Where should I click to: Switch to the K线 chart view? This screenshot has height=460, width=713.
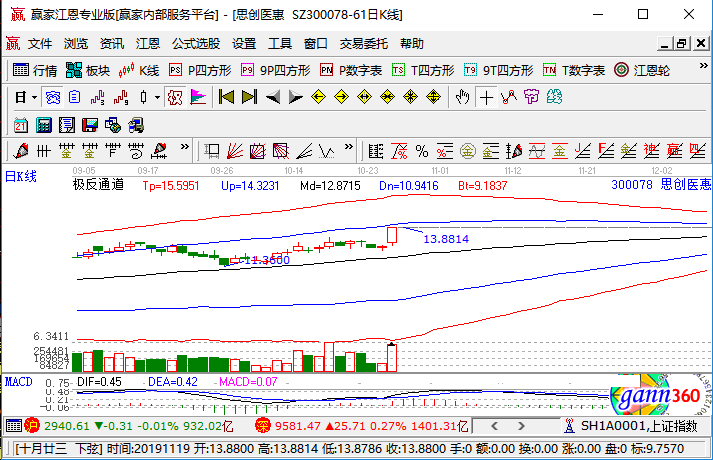139,70
